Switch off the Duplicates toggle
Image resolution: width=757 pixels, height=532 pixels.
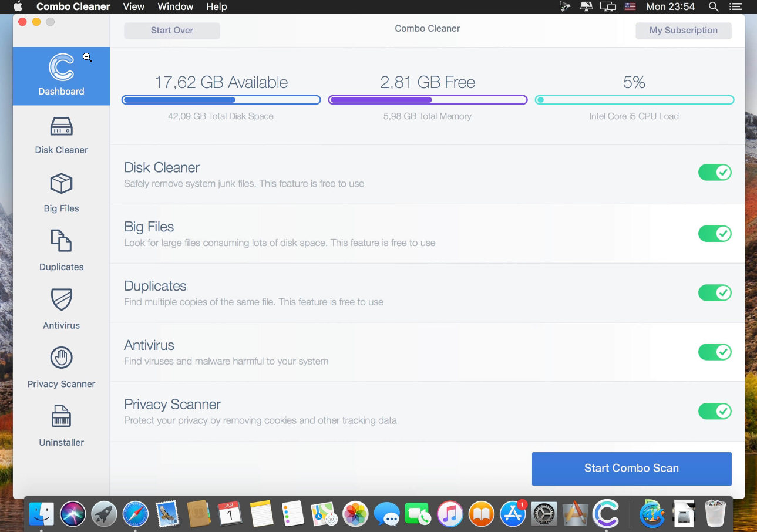point(715,292)
